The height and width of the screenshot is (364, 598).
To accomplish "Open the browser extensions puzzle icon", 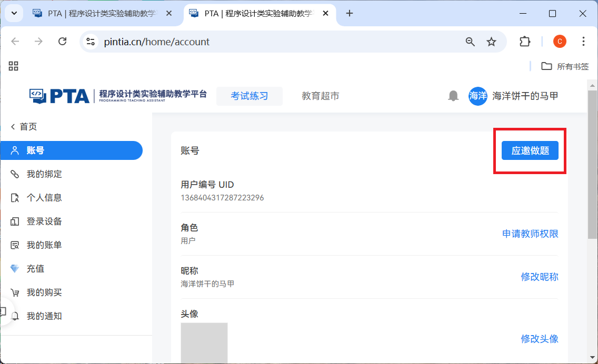I will (x=524, y=42).
